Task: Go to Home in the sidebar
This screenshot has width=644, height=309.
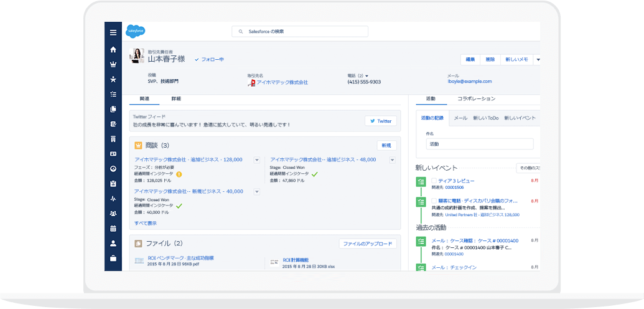Action: click(113, 49)
